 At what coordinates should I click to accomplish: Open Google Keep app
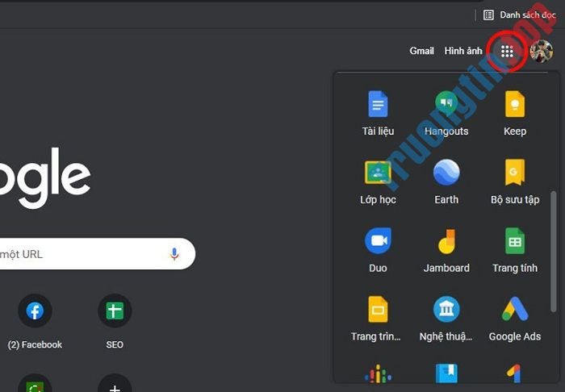point(515,114)
